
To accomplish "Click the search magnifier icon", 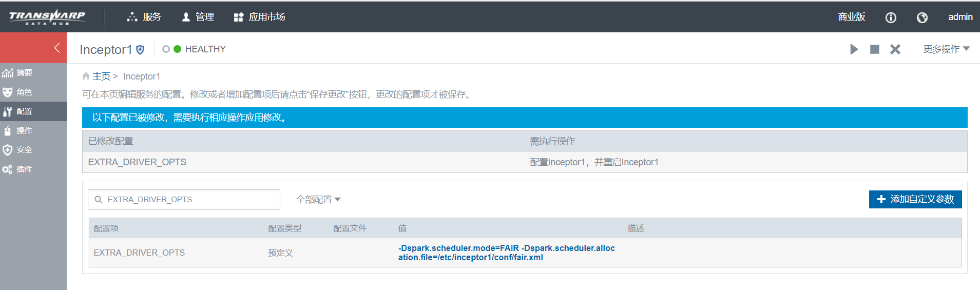I will pos(99,200).
